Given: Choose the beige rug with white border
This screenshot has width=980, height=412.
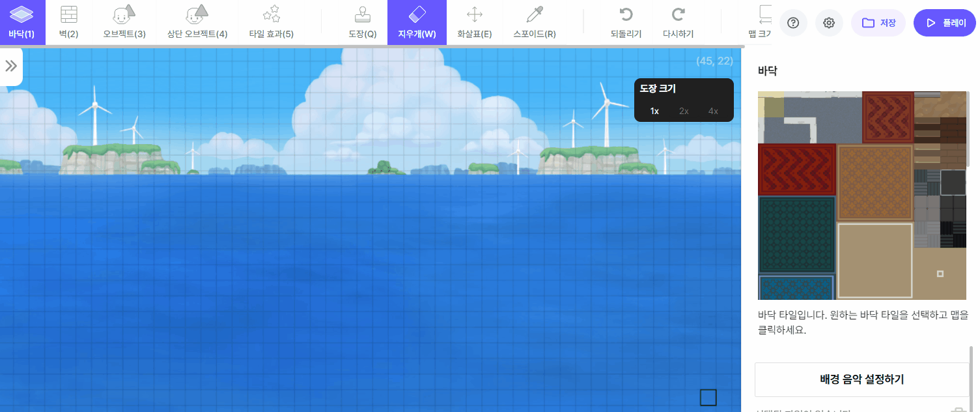Looking at the screenshot, I should (x=875, y=261).
